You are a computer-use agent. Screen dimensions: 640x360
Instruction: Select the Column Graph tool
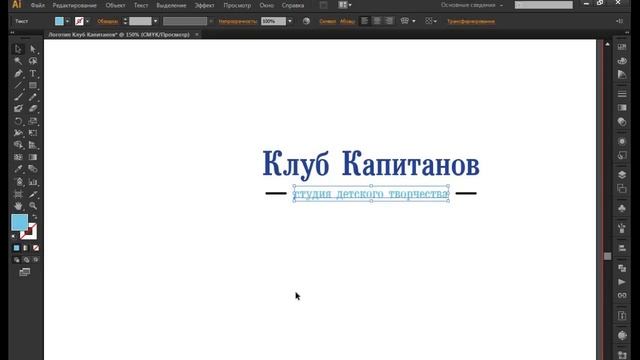point(33,182)
